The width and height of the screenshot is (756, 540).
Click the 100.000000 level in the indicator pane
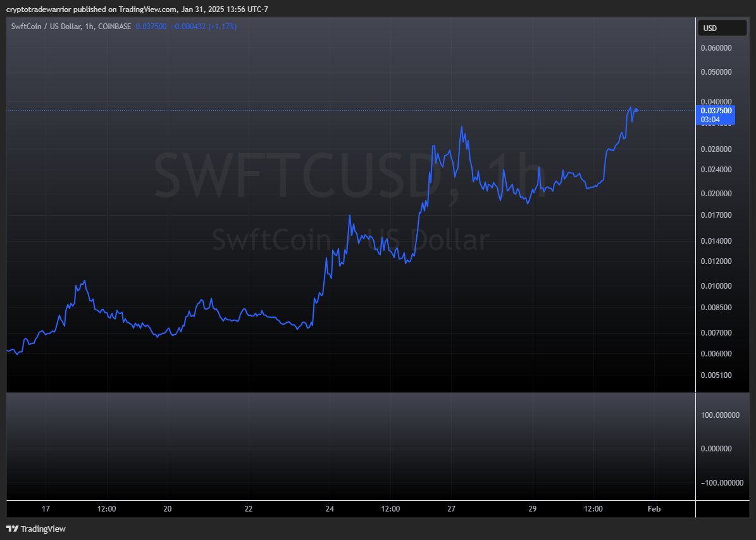click(x=720, y=415)
